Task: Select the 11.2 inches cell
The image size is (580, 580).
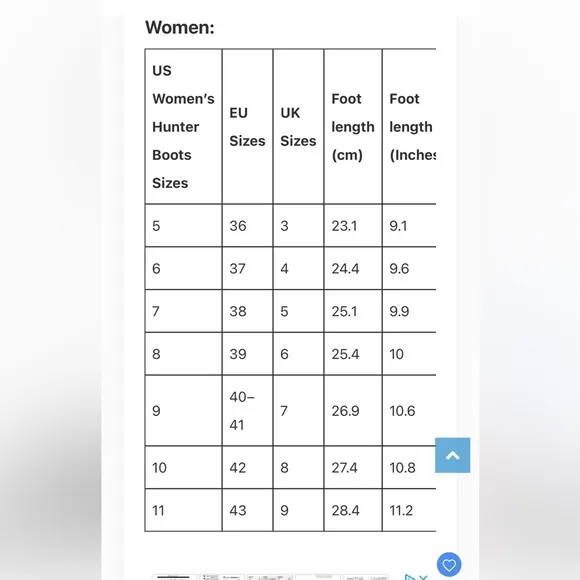Action: 409,510
